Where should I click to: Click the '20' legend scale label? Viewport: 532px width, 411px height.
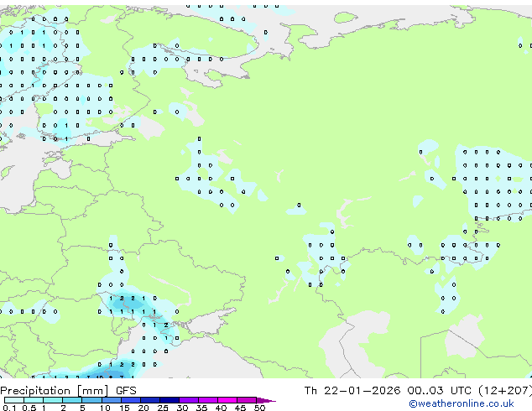(x=143, y=408)
